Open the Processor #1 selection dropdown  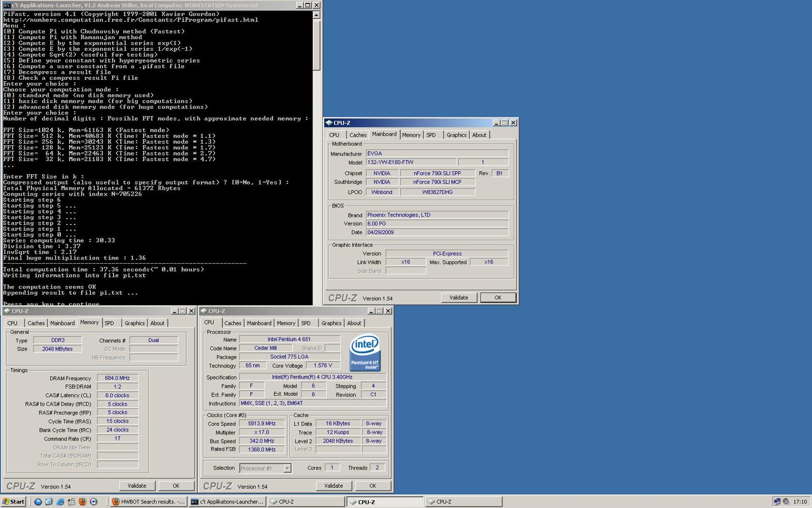[x=265, y=468]
